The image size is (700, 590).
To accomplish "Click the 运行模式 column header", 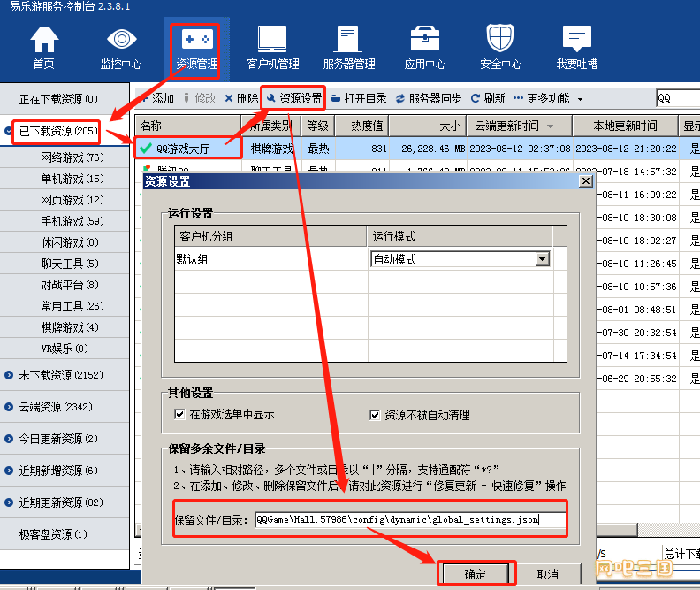I will tap(460, 236).
